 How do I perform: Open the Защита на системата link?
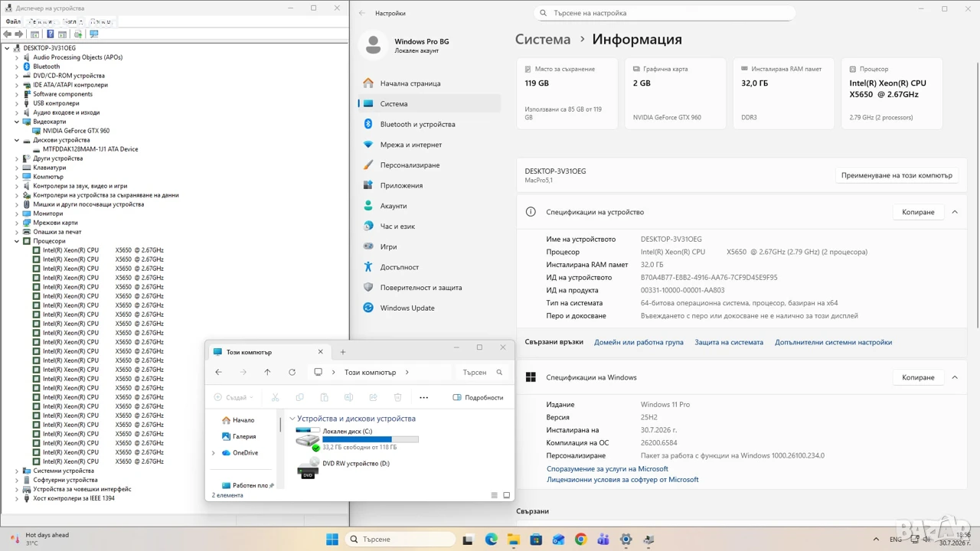click(x=729, y=342)
